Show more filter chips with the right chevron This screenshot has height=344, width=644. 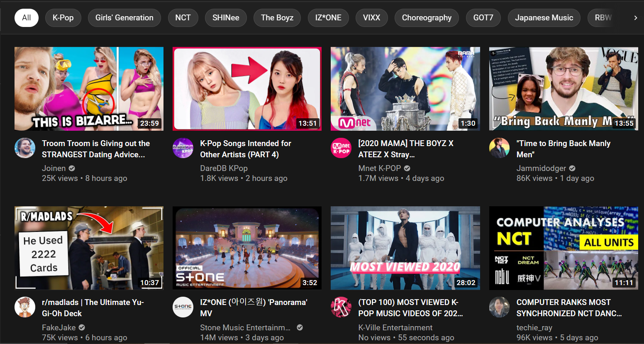[x=635, y=18]
